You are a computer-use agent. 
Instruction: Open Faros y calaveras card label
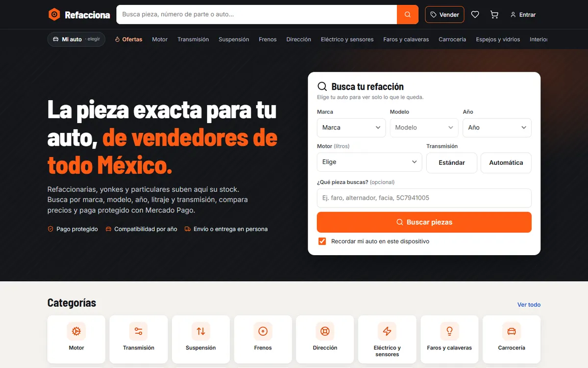[x=449, y=348]
